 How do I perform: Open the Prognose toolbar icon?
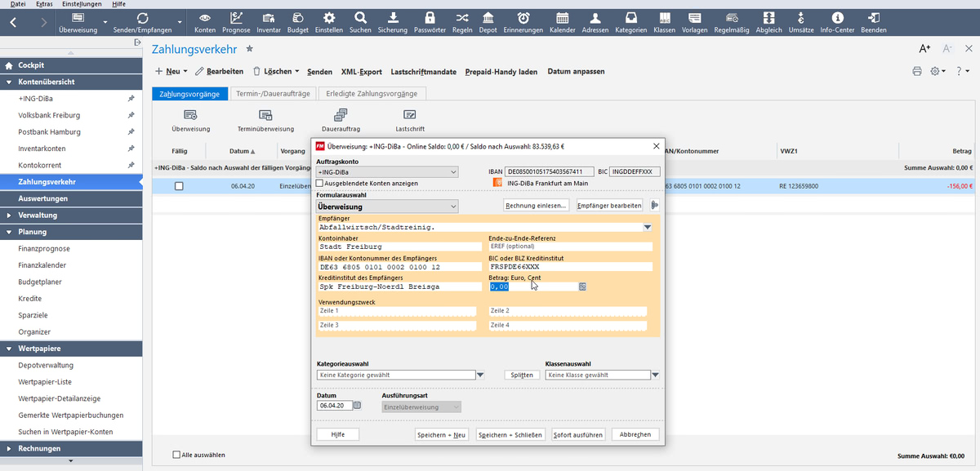[236, 18]
